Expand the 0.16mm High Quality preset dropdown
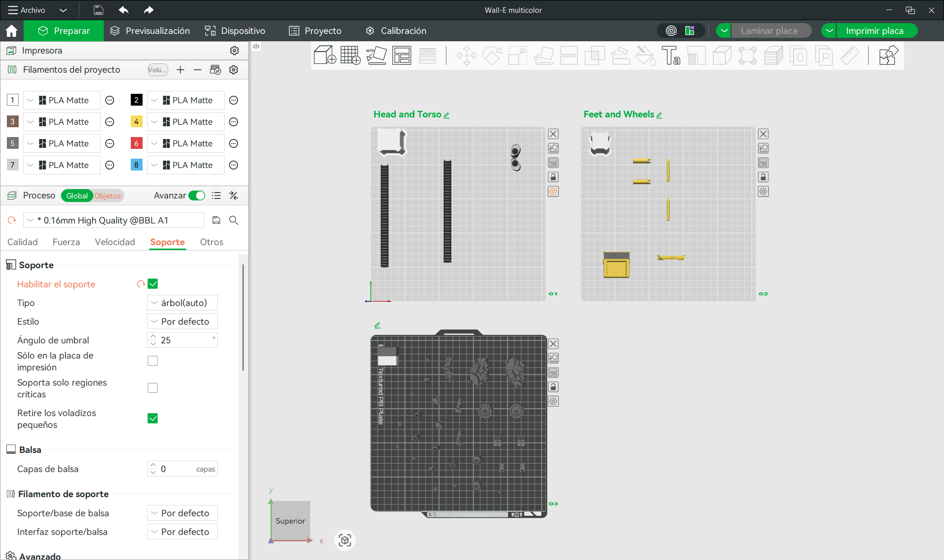Screen dimensions: 944x560 pos(114,221)
